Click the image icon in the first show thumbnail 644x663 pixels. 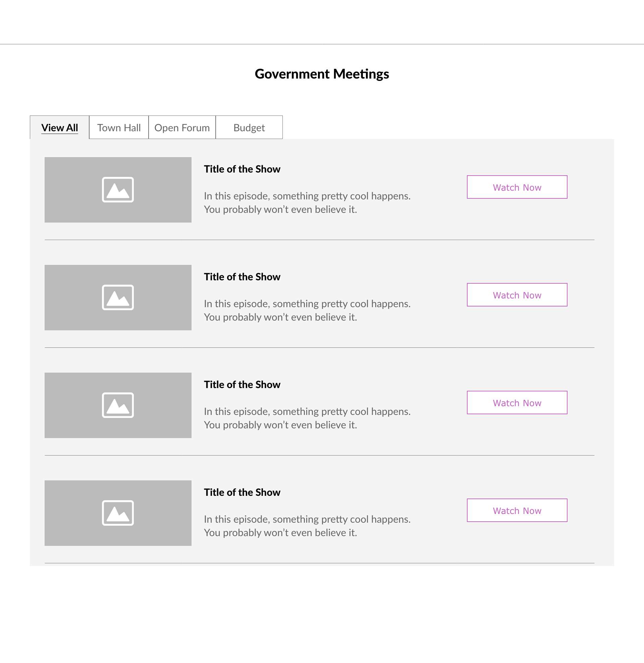coord(118,190)
